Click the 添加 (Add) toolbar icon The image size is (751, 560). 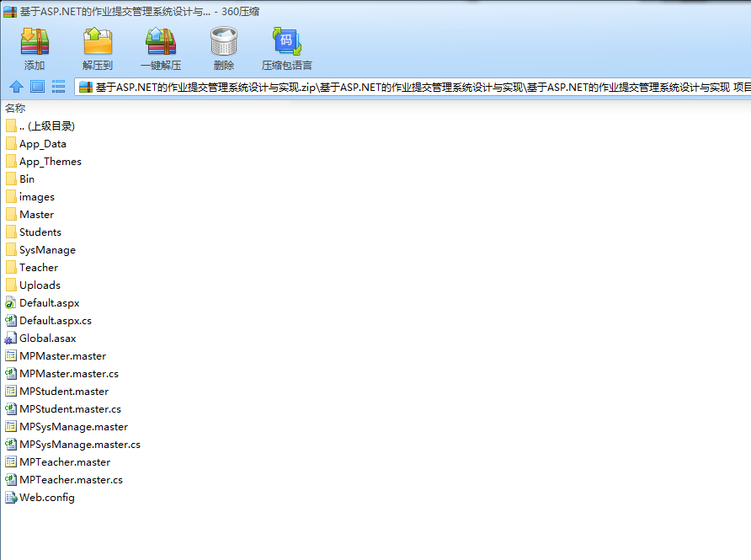(x=35, y=41)
